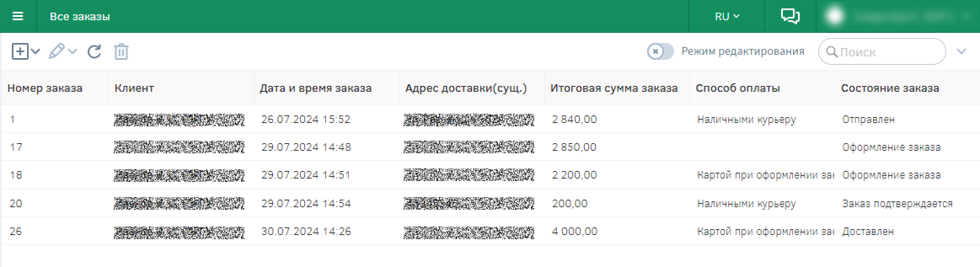Open the hamburger navigation menu
The width and height of the screenshot is (980, 267).
pos(18,16)
